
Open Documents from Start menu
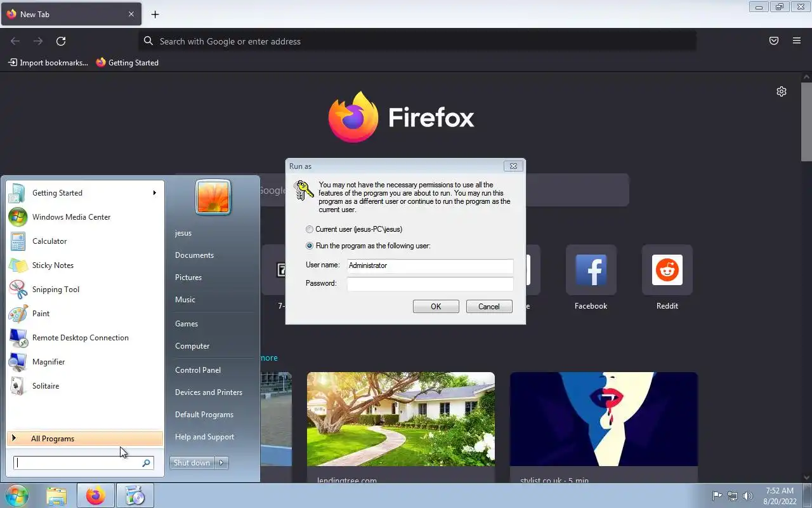click(x=194, y=255)
